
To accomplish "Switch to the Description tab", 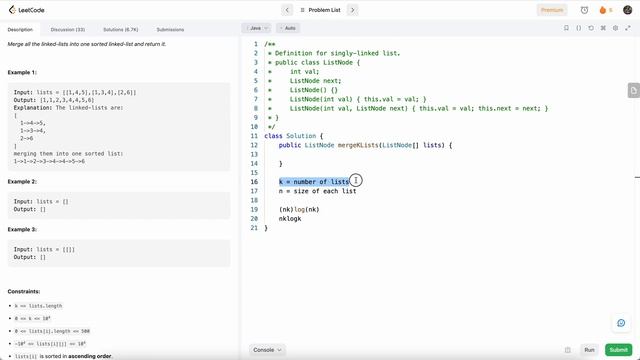I will 20,30.
